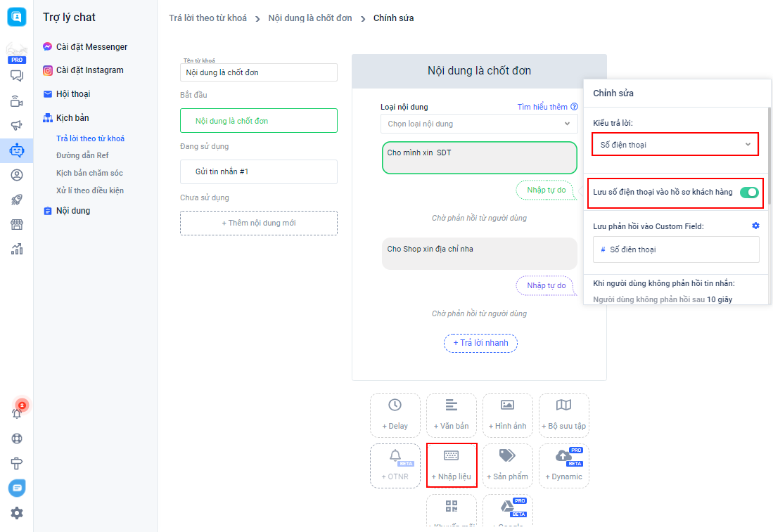The height and width of the screenshot is (532, 773).
Task: Open the megaphone broadcast icon in sidebar
Action: pyautogui.click(x=17, y=126)
